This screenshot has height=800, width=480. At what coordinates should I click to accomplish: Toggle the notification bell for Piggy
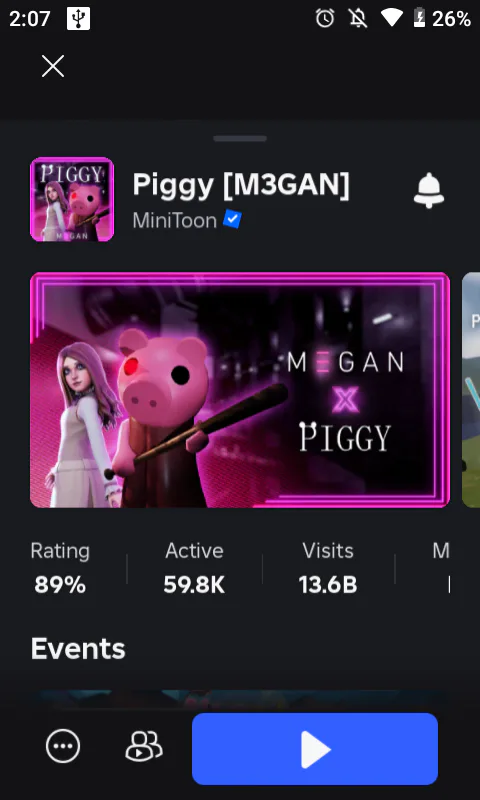(x=428, y=190)
